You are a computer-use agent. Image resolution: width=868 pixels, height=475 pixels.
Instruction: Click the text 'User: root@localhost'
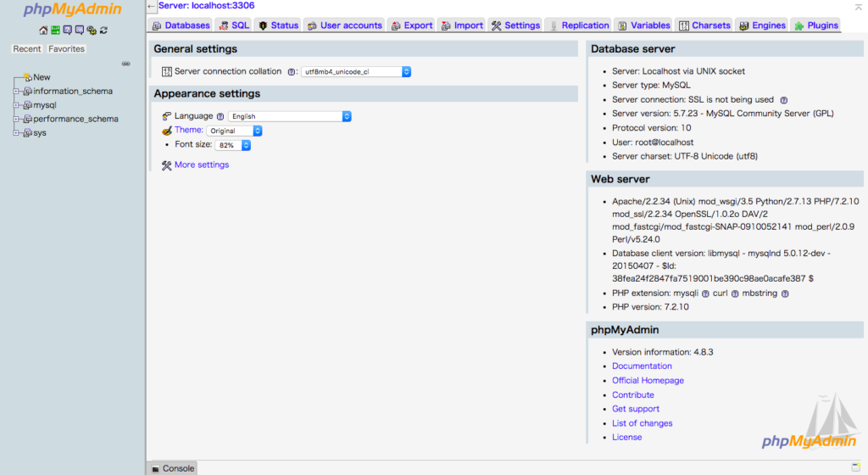(653, 142)
